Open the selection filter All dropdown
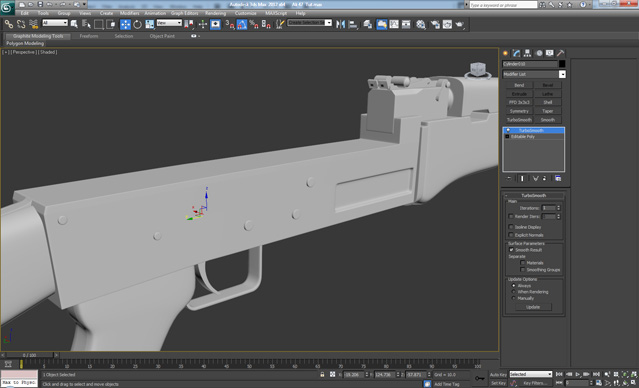The width and height of the screenshot is (639, 388). (x=55, y=23)
